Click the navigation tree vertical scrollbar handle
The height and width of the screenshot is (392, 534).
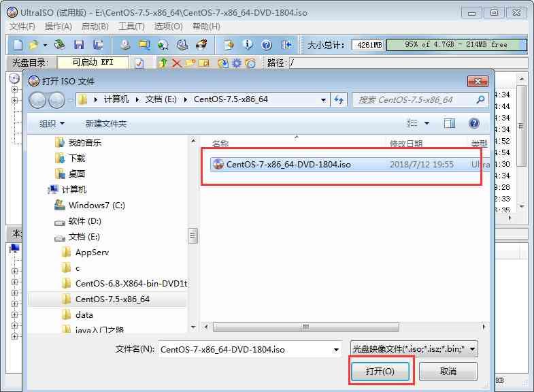tap(193, 235)
